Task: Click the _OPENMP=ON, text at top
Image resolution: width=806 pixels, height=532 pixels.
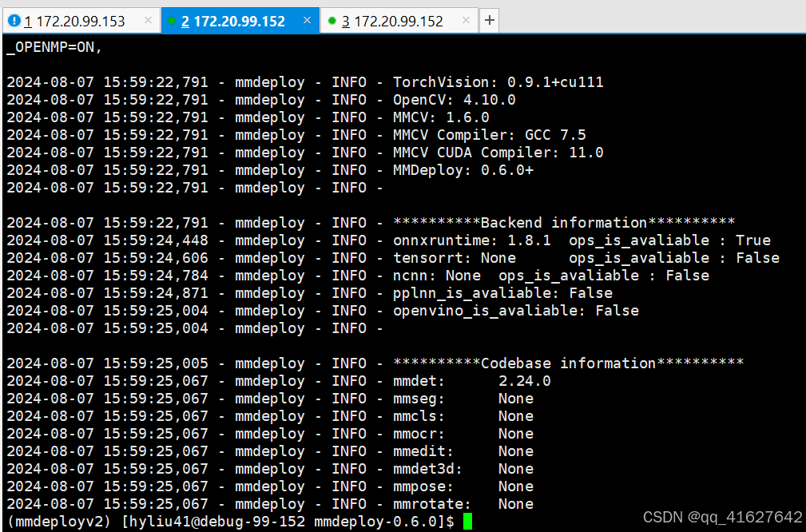Action: pos(54,47)
